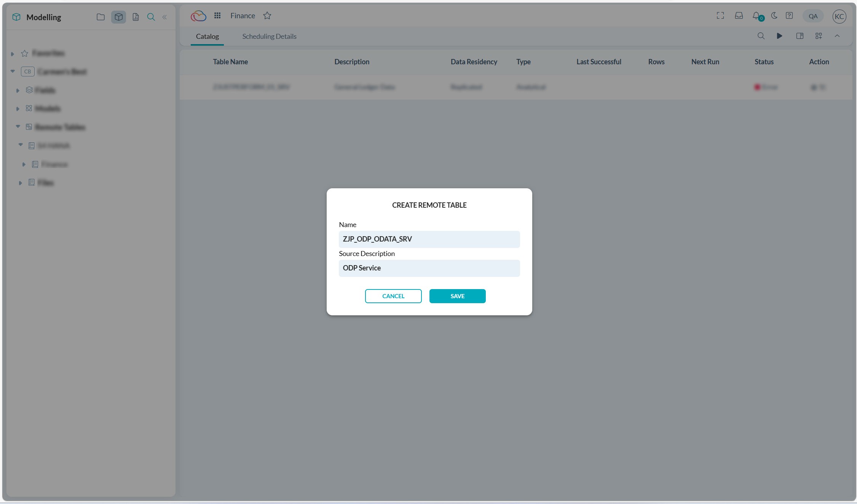
Task: Switch to Scheduling Details tab
Action: (x=269, y=37)
